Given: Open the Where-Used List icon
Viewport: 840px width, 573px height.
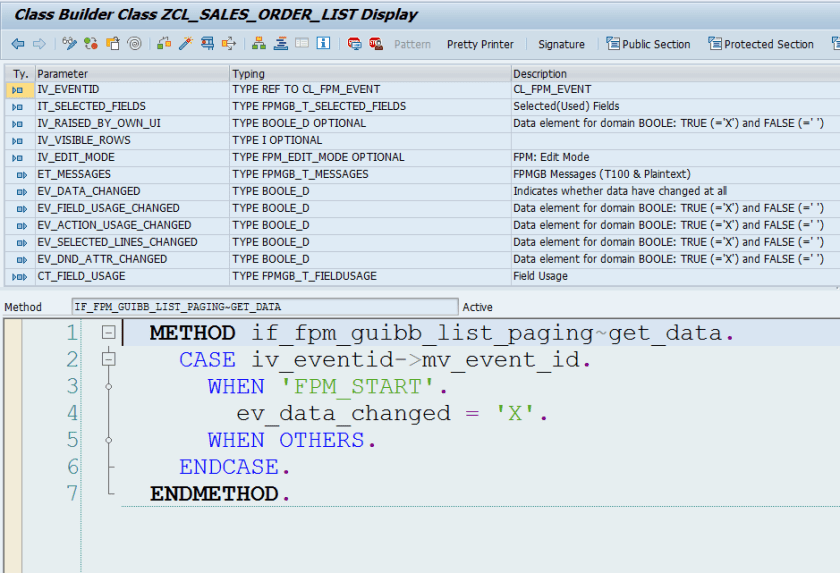Looking at the screenshot, I should pos(229,44).
